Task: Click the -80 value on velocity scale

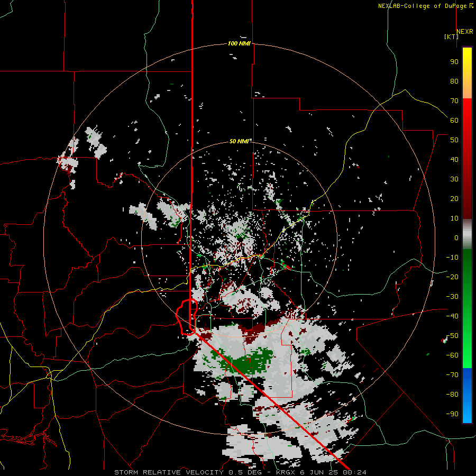Action: (x=452, y=395)
